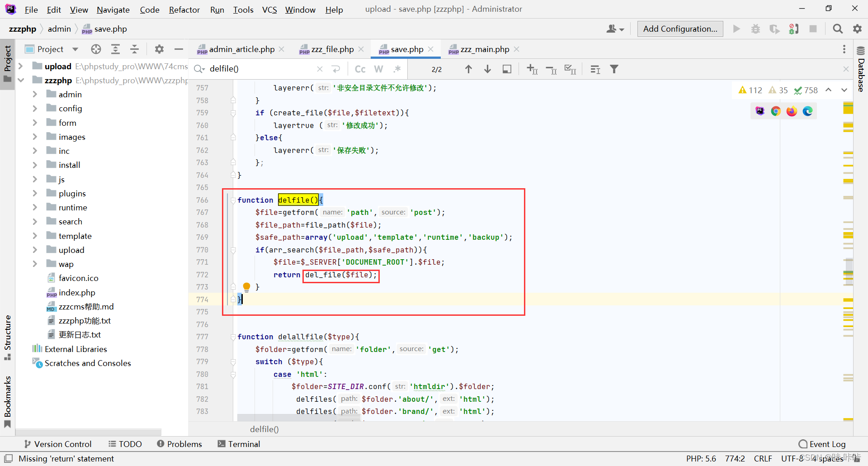
Task: Unselect the current occurrence icon
Action: coord(551,69)
